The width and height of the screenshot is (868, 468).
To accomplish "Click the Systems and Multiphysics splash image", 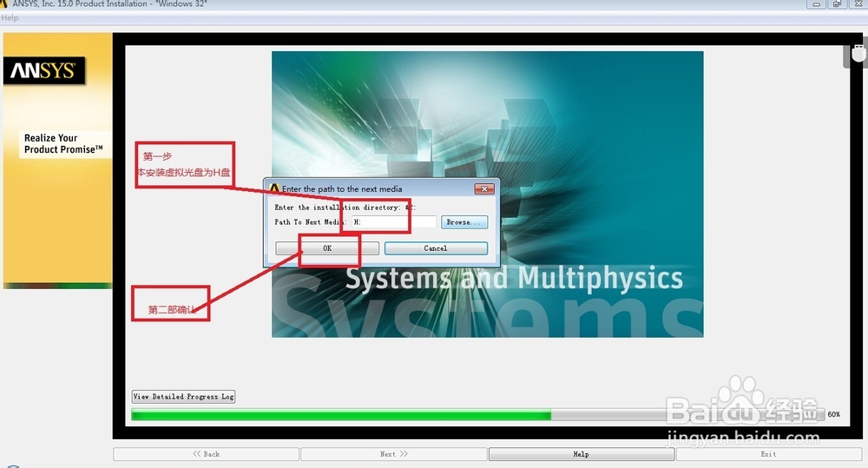I will pyautogui.click(x=487, y=194).
